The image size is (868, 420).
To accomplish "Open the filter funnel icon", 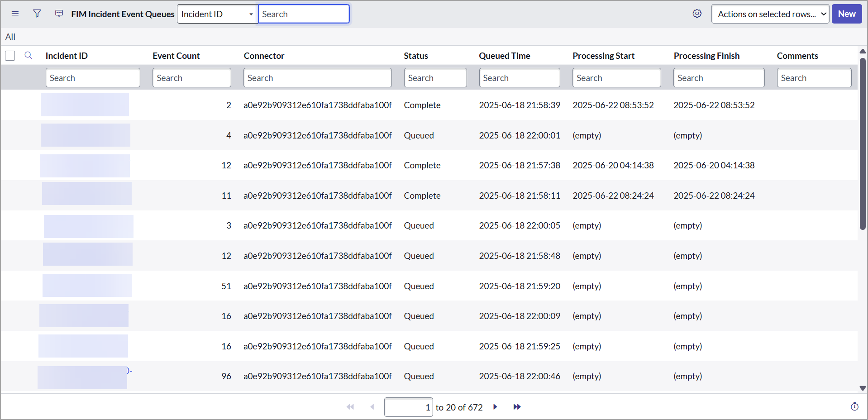I will coord(37,14).
